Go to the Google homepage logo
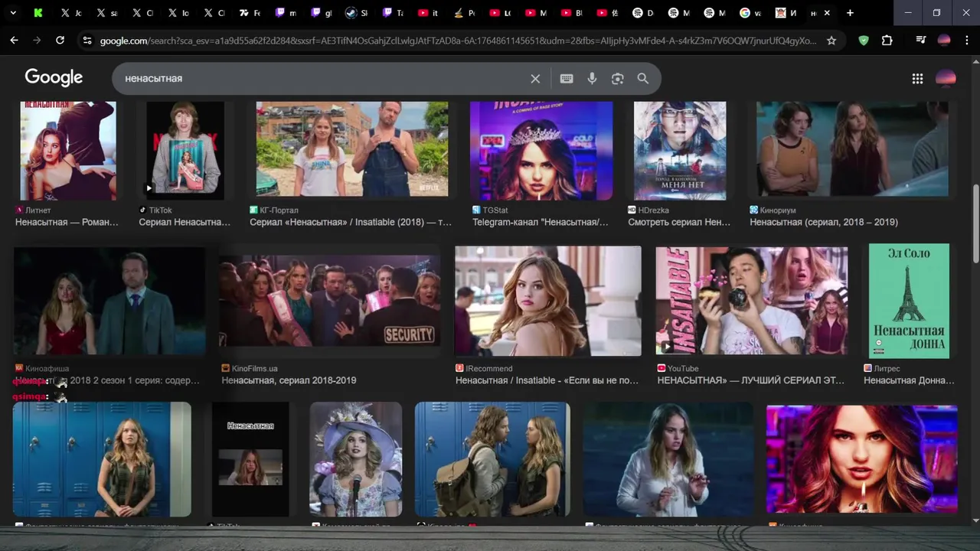 point(54,77)
